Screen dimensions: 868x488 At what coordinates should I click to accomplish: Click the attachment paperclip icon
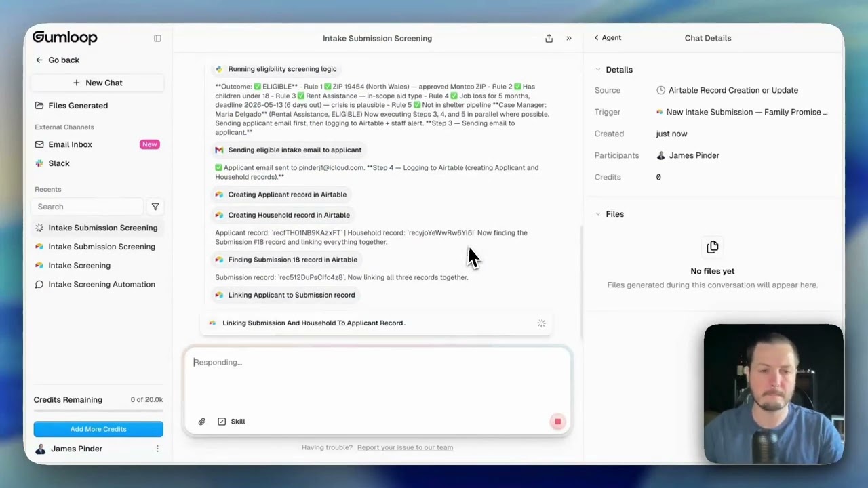coord(202,422)
